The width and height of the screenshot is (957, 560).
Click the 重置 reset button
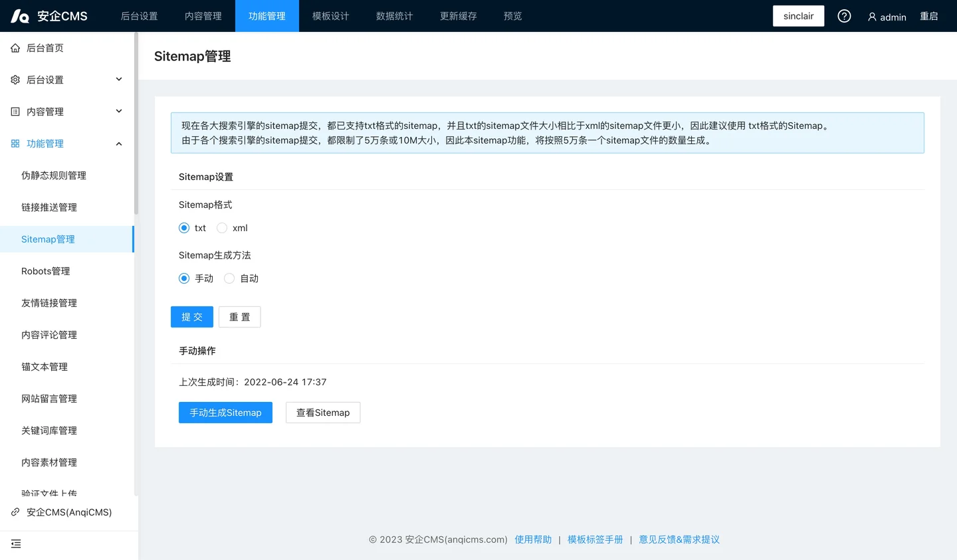[x=240, y=317]
